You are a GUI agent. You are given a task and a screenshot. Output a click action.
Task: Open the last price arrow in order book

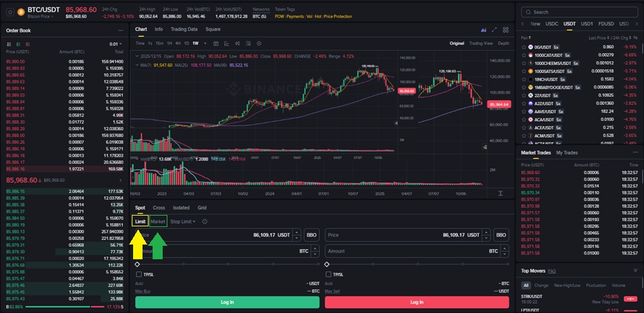pos(120,180)
